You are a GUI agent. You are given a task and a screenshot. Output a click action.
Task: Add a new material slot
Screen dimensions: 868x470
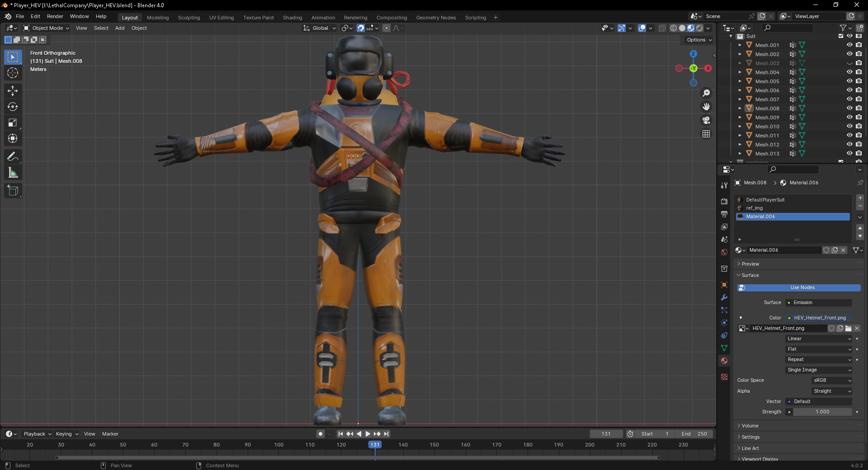[x=860, y=198]
